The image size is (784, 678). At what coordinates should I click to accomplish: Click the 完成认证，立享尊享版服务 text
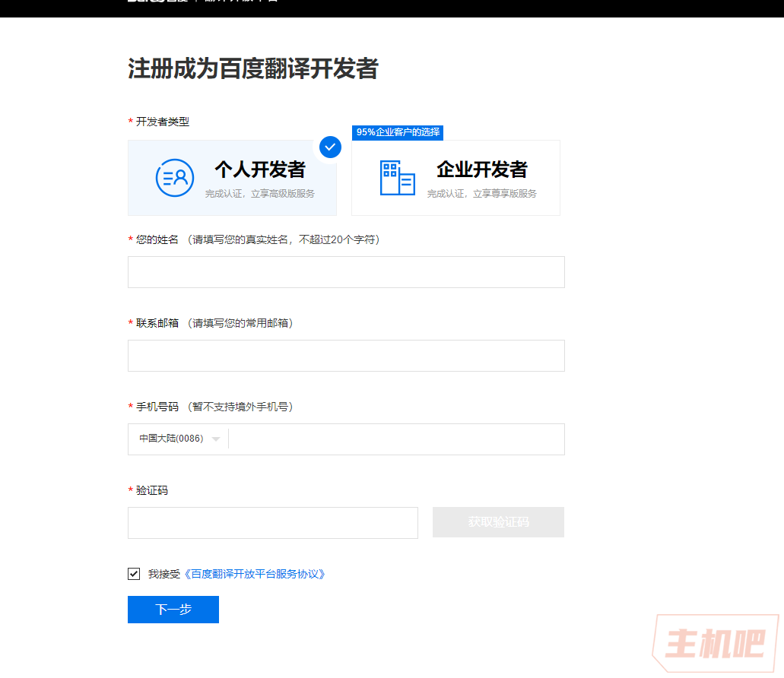[481, 194]
